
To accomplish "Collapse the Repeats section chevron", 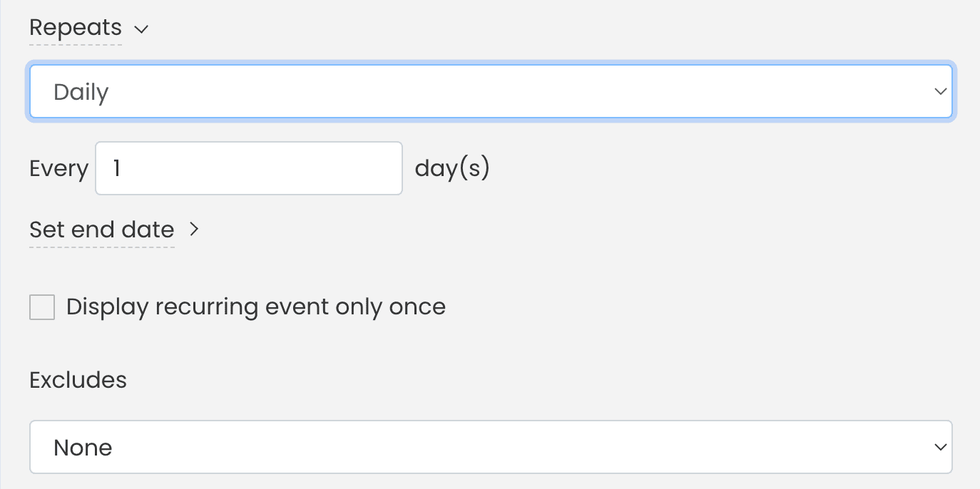I will [141, 29].
